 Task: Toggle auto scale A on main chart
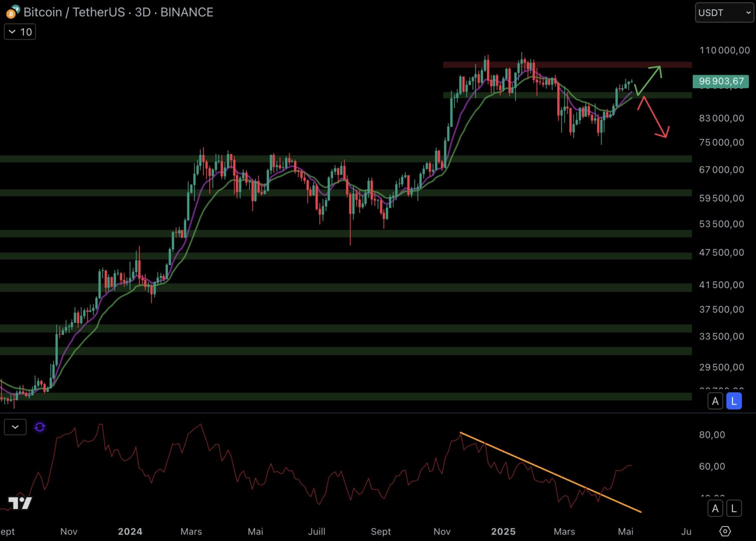coord(715,401)
